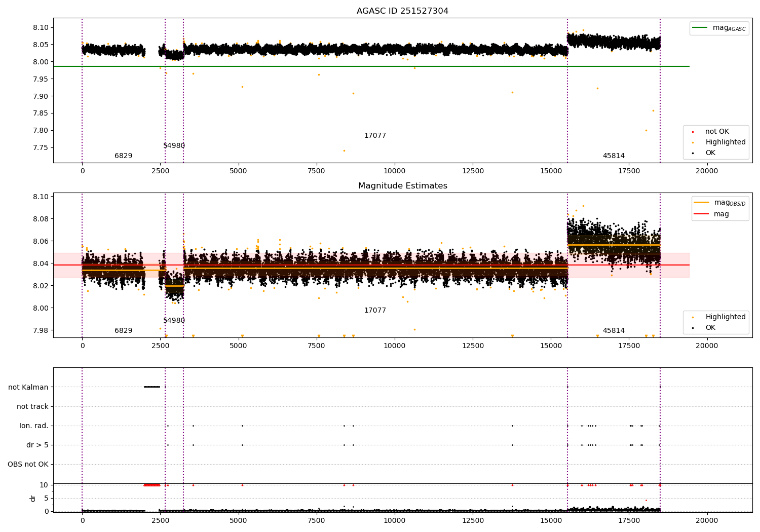Click the orange mag OBSID legend line
The width and height of the screenshot is (760, 532).
click(x=702, y=202)
